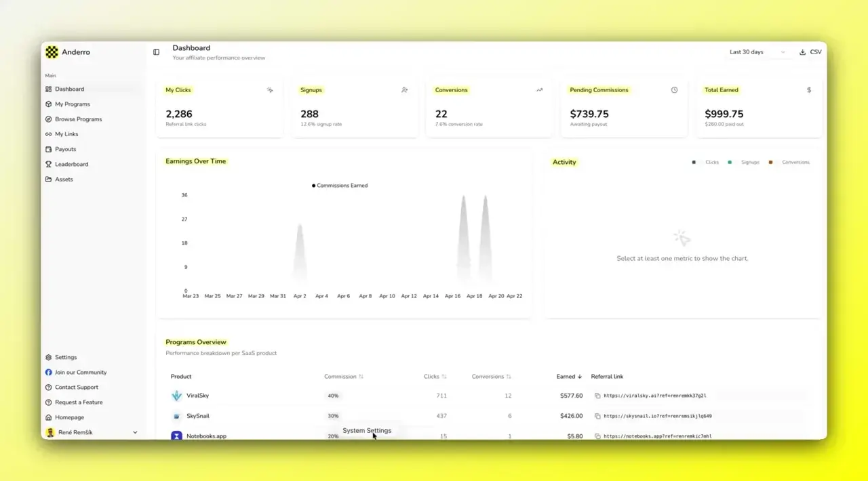Open the SkySnail referral URL

click(x=658, y=416)
